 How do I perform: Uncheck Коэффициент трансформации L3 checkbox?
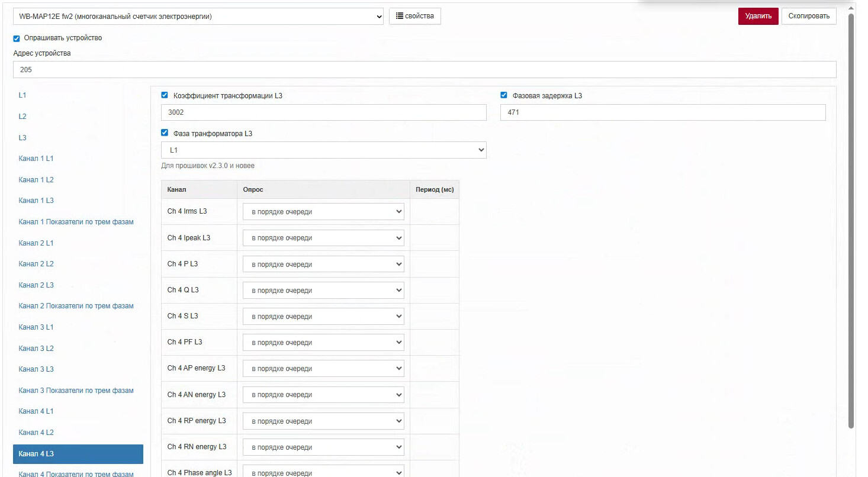[165, 95]
